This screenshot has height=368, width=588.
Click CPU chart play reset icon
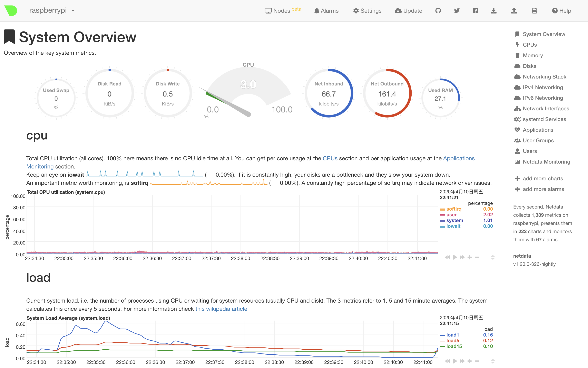tap(455, 257)
